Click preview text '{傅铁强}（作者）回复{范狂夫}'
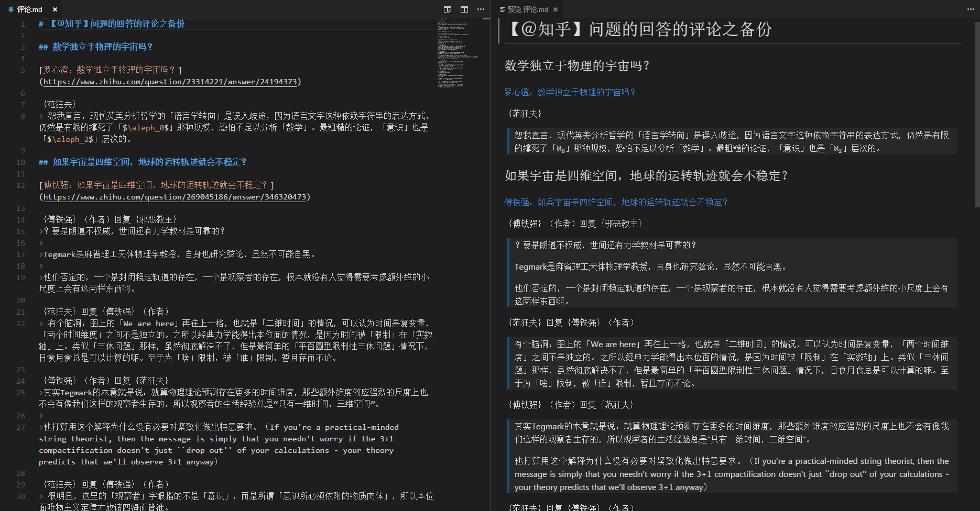Image resolution: width=980 pixels, height=511 pixels. [x=572, y=405]
